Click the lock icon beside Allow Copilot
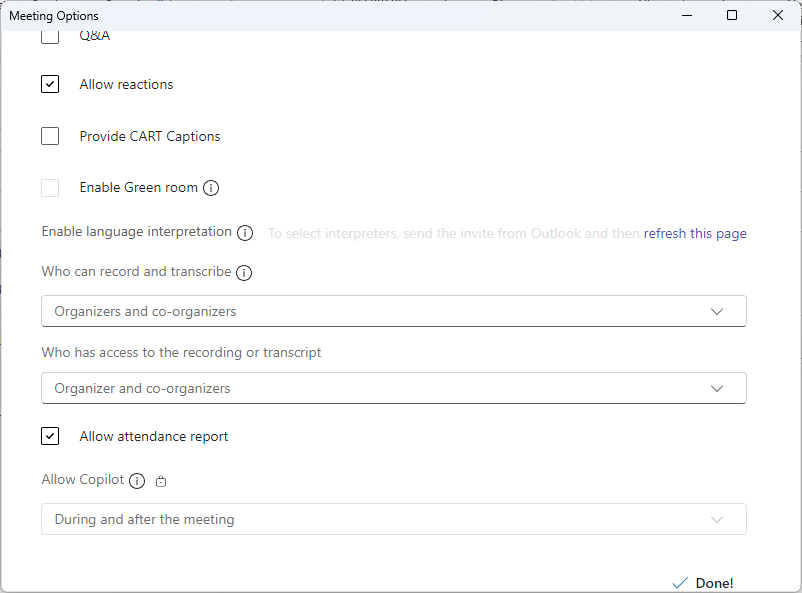 tap(161, 481)
